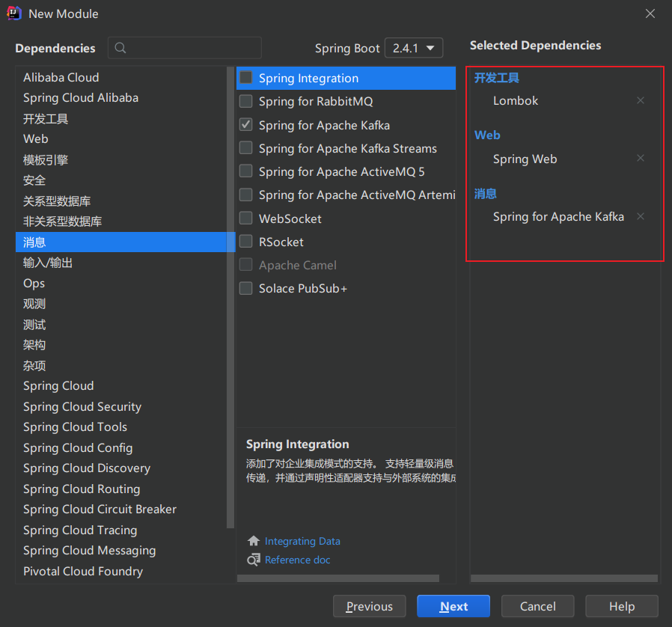This screenshot has height=627, width=672.
Task: Select Spring Cloud Routing category
Action: [x=121, y=489]
